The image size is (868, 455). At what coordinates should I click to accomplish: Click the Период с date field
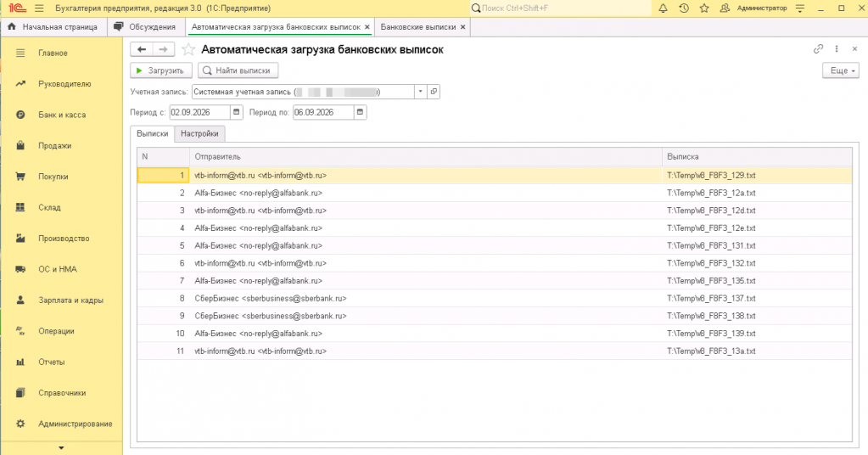pyautogui.click(x=199, y=112)
